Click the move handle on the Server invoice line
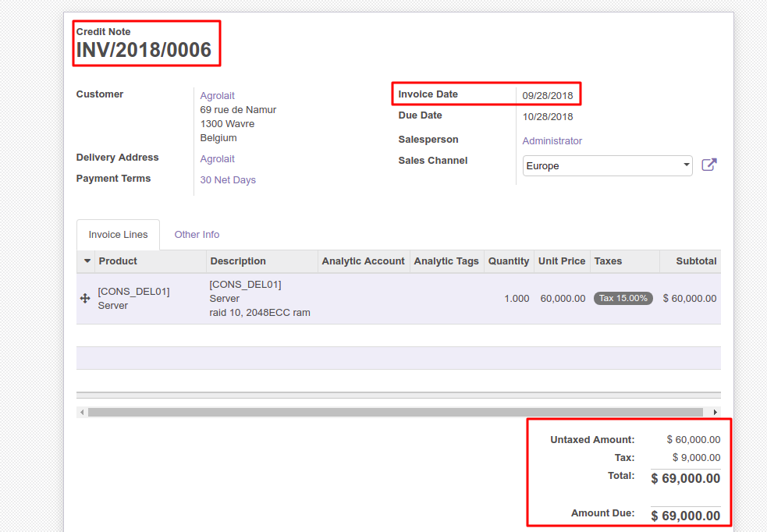This screenshot has height=532, width=767. 85,298
